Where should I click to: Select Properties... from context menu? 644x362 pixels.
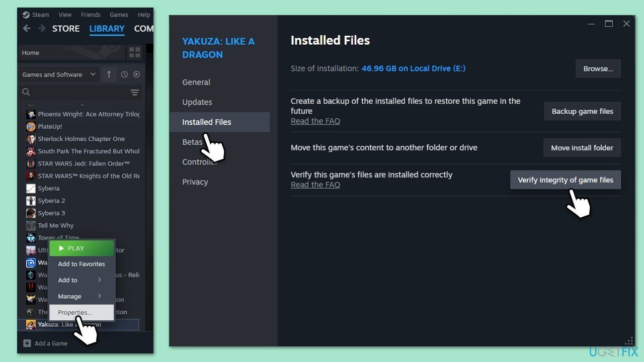(75, 312)
